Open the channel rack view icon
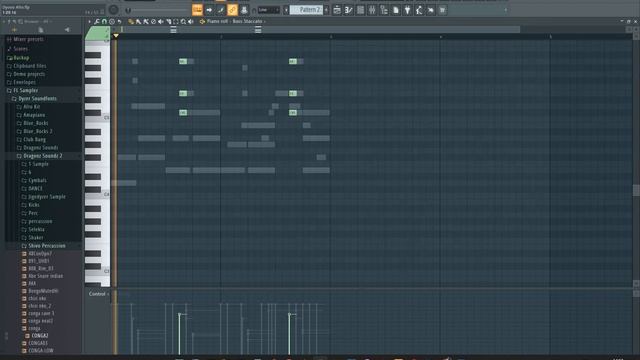Screen dimensions: 640x360 coord(360,10)
